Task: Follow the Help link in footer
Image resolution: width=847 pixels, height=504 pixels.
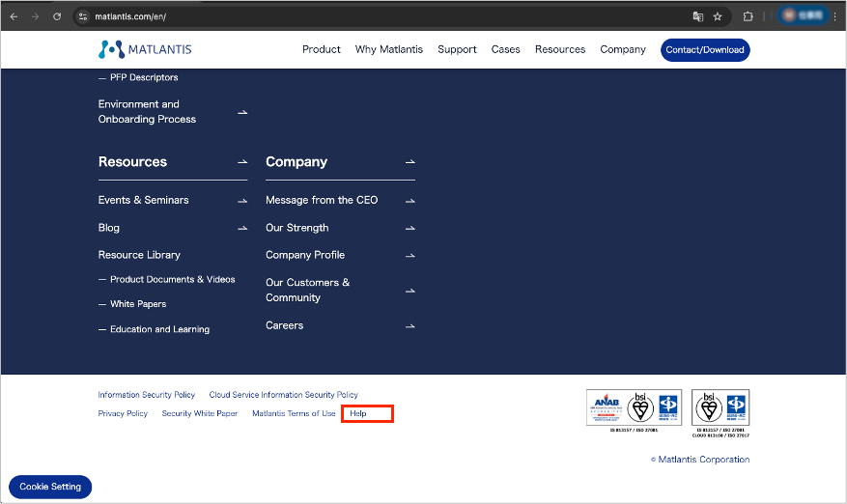Action: tap(358, 413)
